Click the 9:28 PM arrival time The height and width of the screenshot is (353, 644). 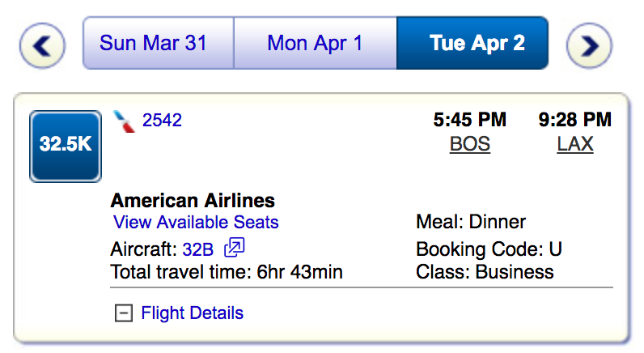[x=574, y=121]
